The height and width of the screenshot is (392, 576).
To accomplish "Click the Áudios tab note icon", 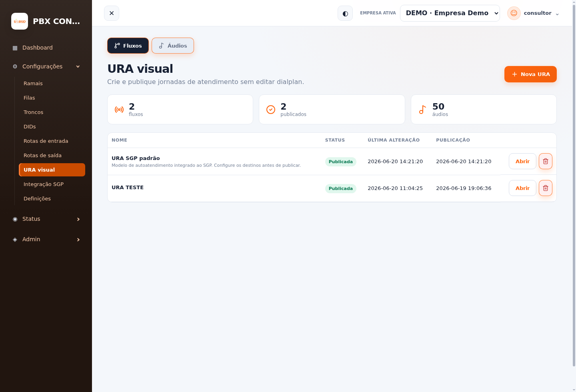I will pyautogui.click(x=162, y=46).
